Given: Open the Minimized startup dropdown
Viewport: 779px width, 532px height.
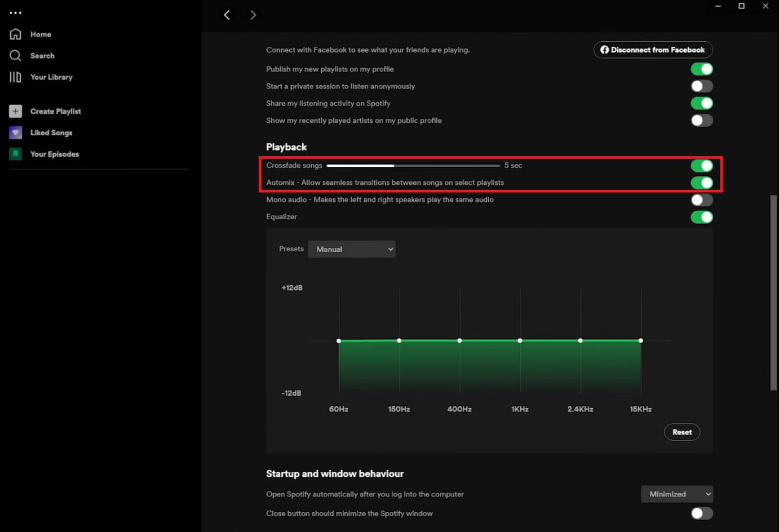Looking at the screenshot, I should (x=677, y=494).
